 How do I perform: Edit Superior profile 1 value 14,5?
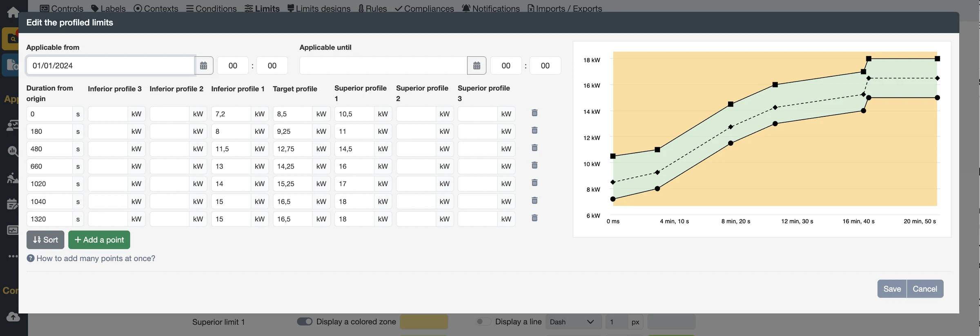click(354, 149)
